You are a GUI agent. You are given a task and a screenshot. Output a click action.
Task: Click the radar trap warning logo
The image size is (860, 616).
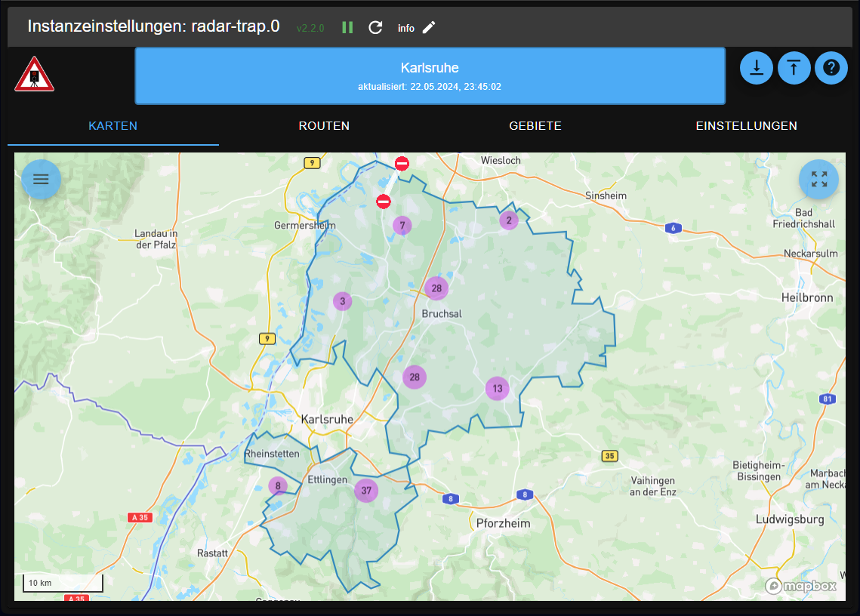click(34, 74)
